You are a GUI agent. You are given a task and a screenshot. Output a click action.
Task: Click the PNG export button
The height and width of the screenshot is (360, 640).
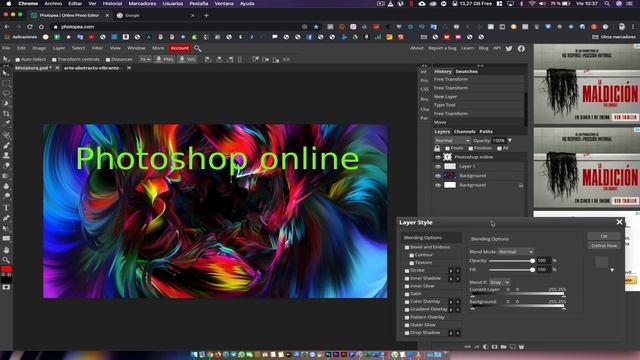164,60
